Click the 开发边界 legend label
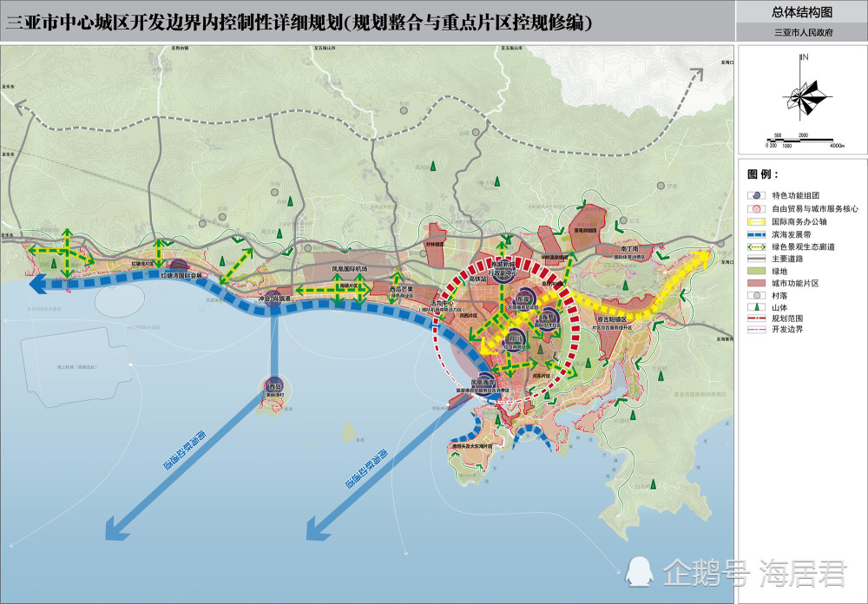868x604 pixels. [x=787, y=330]
